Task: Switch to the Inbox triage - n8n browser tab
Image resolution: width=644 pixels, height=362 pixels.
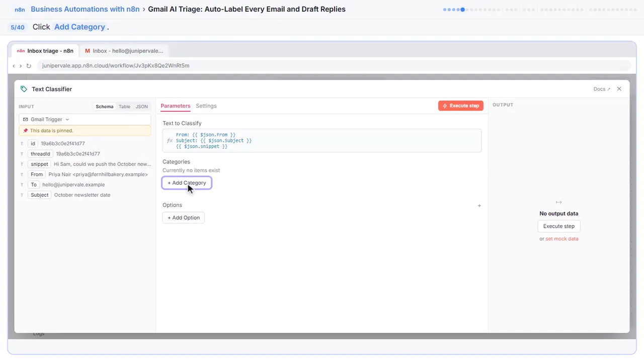Action: coord(45,51)
